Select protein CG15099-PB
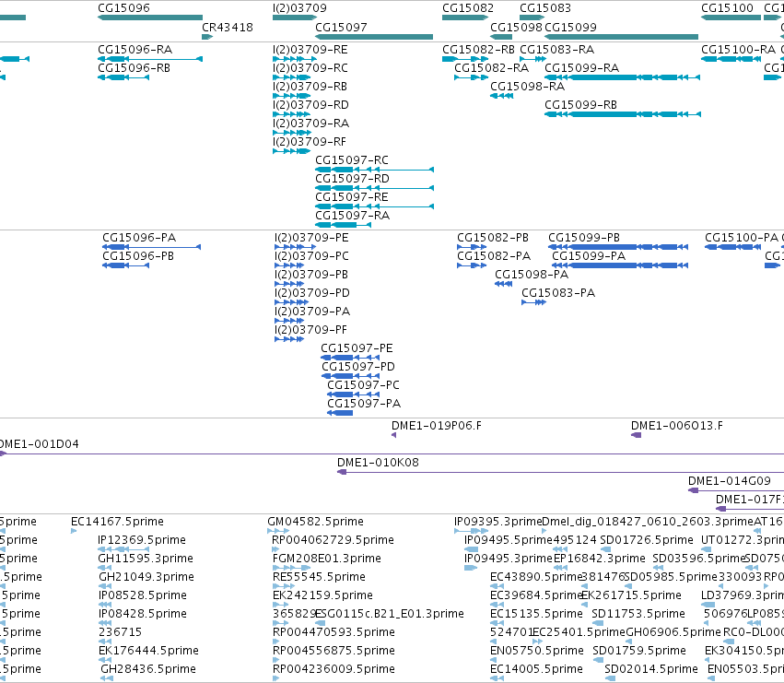This screenshot has height=683, width=784. click(584, 238)
